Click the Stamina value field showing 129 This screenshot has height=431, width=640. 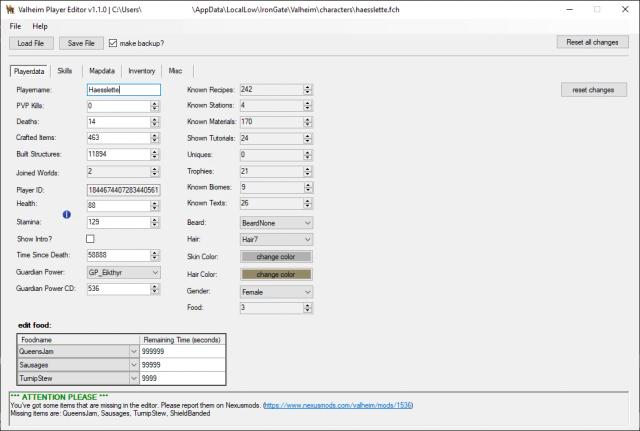pyautogui.click(x=119, y=222)
